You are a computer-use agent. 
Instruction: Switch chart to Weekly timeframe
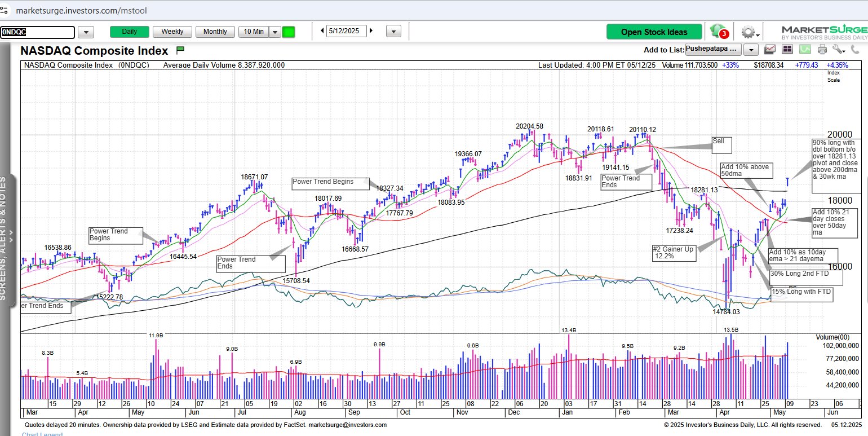172,32
